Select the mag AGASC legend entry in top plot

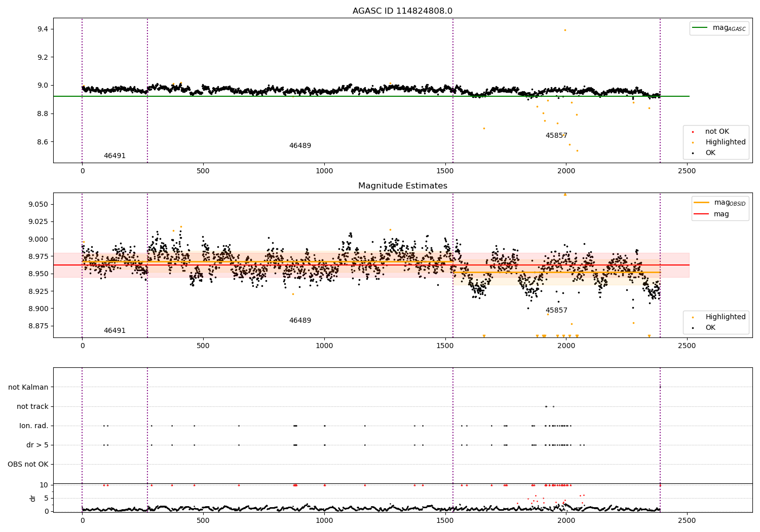click(719, 28)
